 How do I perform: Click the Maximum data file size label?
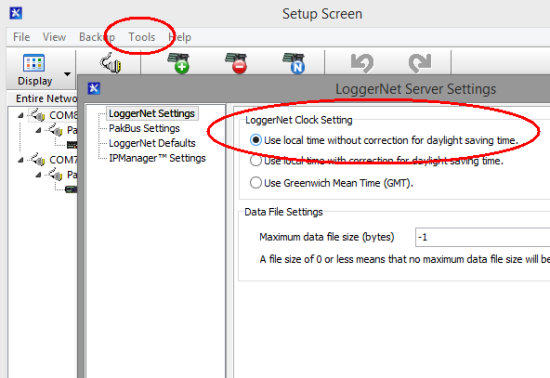(x=327, y=237)
